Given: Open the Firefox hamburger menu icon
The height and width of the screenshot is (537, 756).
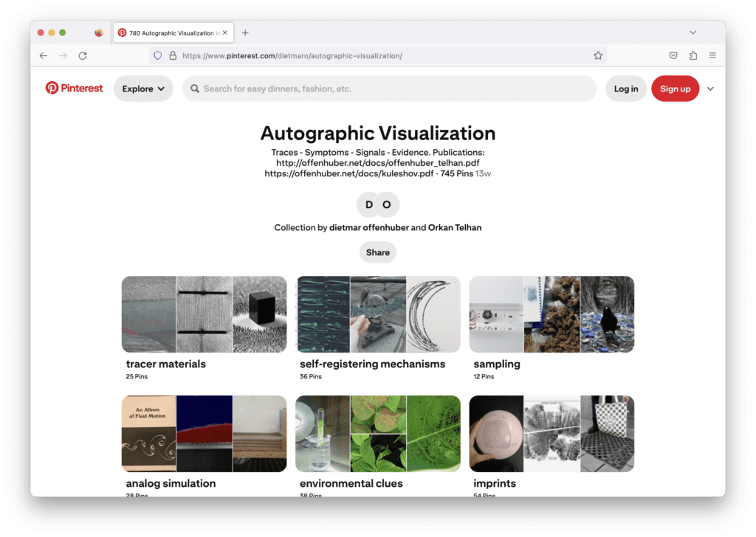Looking at the screenshot, I should (712, 55).
